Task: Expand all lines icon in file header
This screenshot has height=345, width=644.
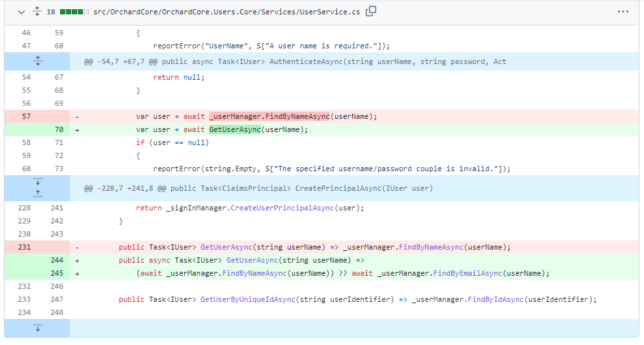Action: (x=37, y=12)
